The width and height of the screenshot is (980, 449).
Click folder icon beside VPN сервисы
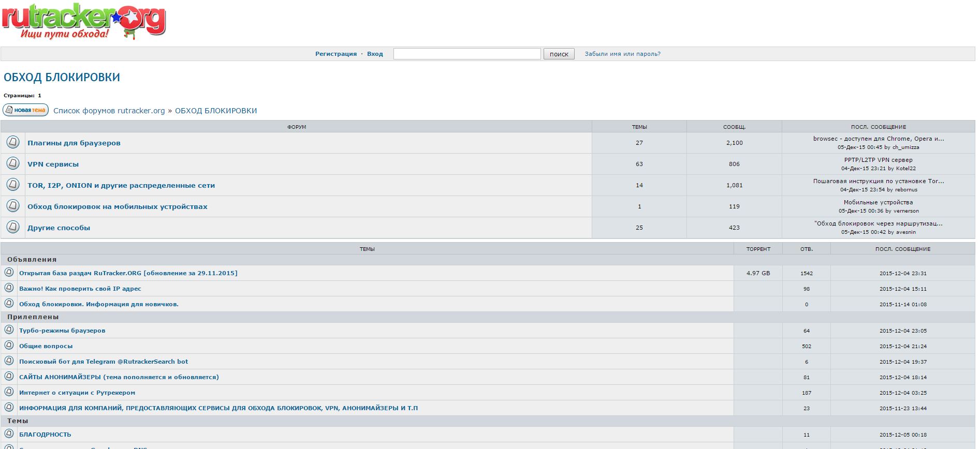point(13,163)
